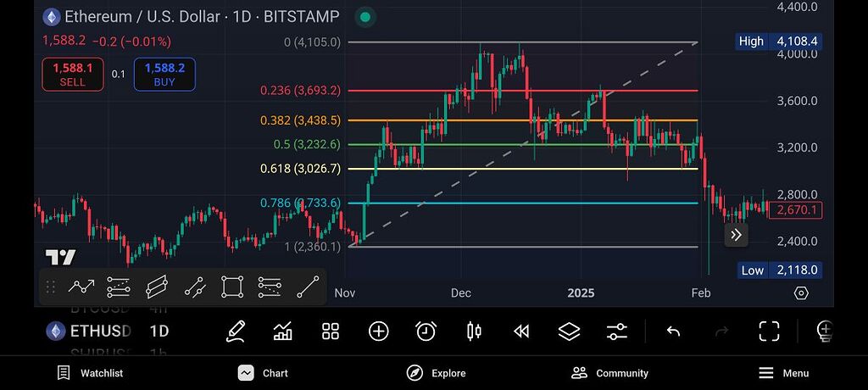The image size is (868, 390).
Task: Change chart type with candlestick icon
Action: click(x=475, y=331)
